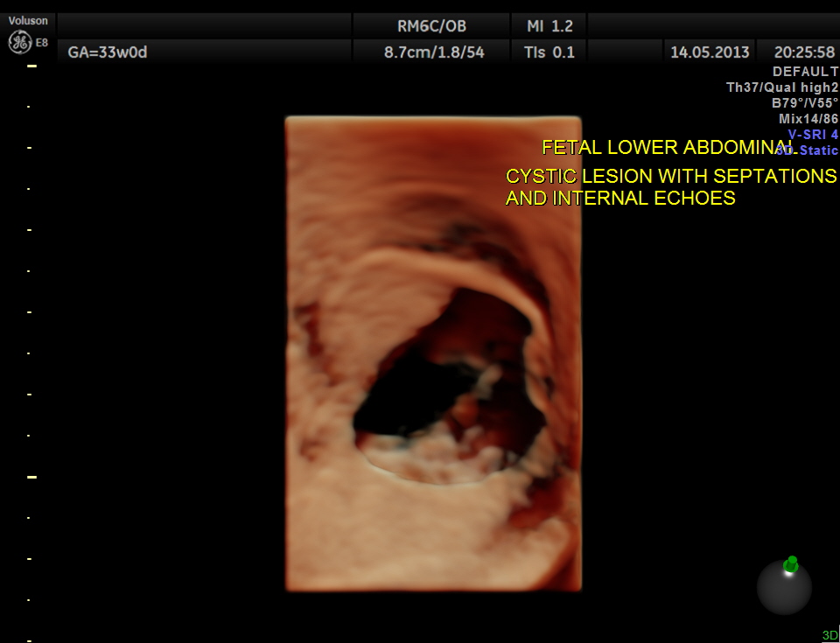Viewport: 840px width, 643px height.
Task: Click the GA=33w0d gestational age field
Action: pyautogui.click(x=108, y=52)
